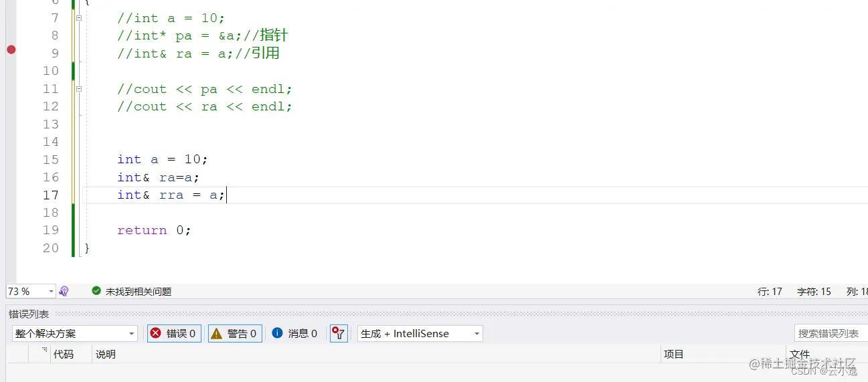The width and height of the screenshot is (868, 382).
Task: Open the 整个解决方案 scope dropdown
Action: coord(75,333)
